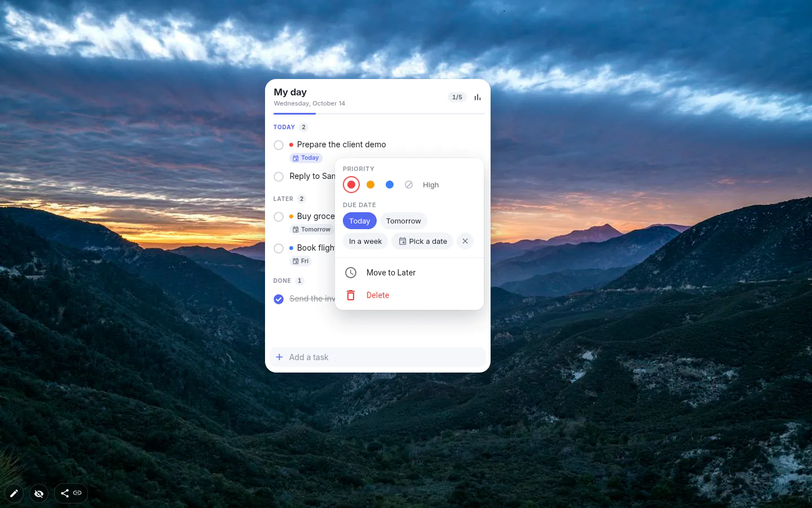This screenshot has width=812, height=508.
Task: Select the blue low priority swatch
Action: (x=390, y=185)
